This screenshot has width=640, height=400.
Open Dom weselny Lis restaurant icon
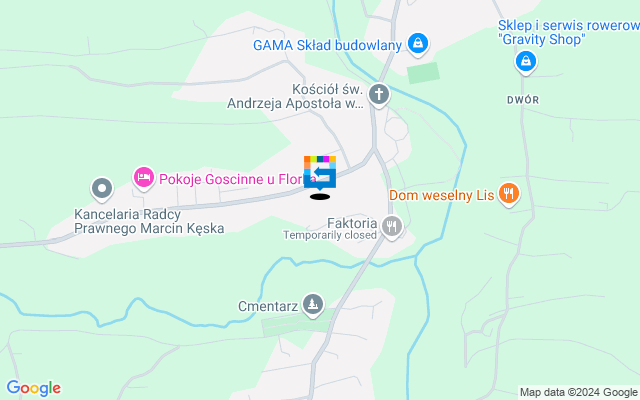tap(509, 194)
